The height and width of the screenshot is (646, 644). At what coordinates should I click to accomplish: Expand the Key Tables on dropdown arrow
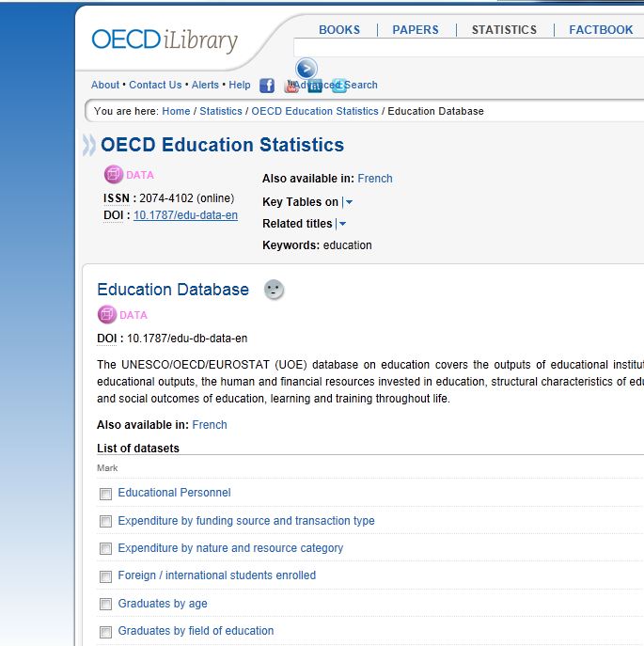click(349, 202)
